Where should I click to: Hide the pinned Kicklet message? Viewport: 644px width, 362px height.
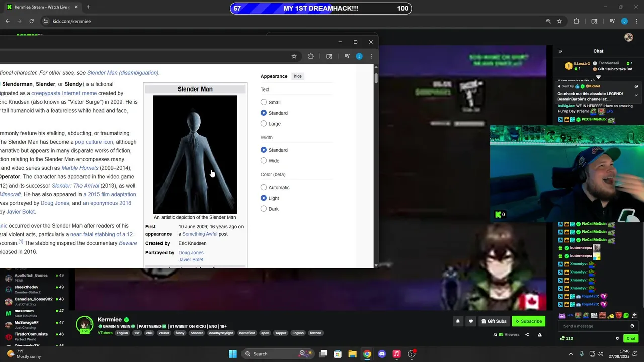point(636,86)
